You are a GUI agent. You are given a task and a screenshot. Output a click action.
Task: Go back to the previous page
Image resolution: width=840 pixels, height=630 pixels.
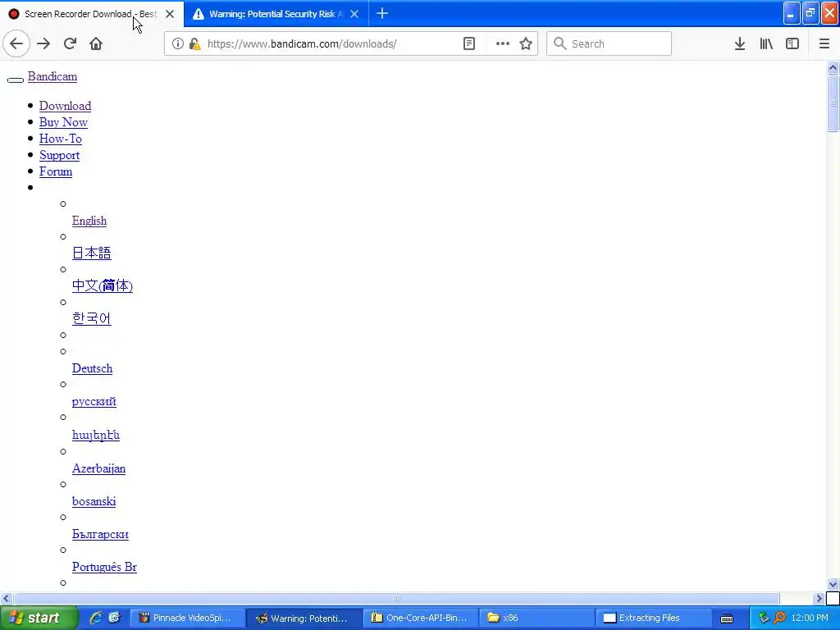click(x=16, y=44)
